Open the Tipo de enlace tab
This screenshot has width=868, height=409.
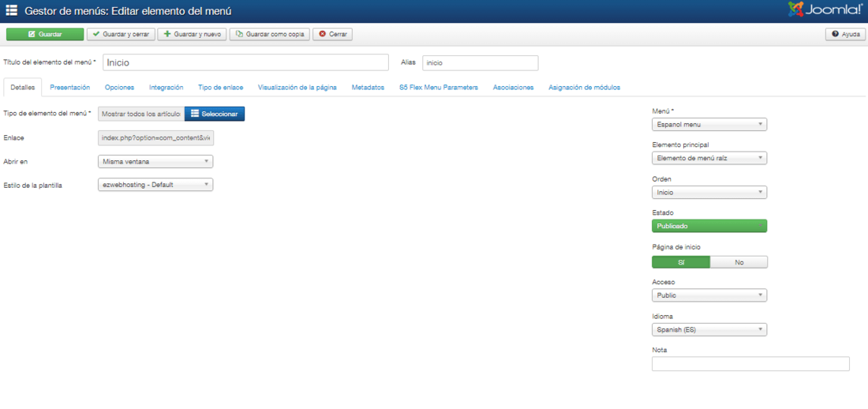coord(220,88)
